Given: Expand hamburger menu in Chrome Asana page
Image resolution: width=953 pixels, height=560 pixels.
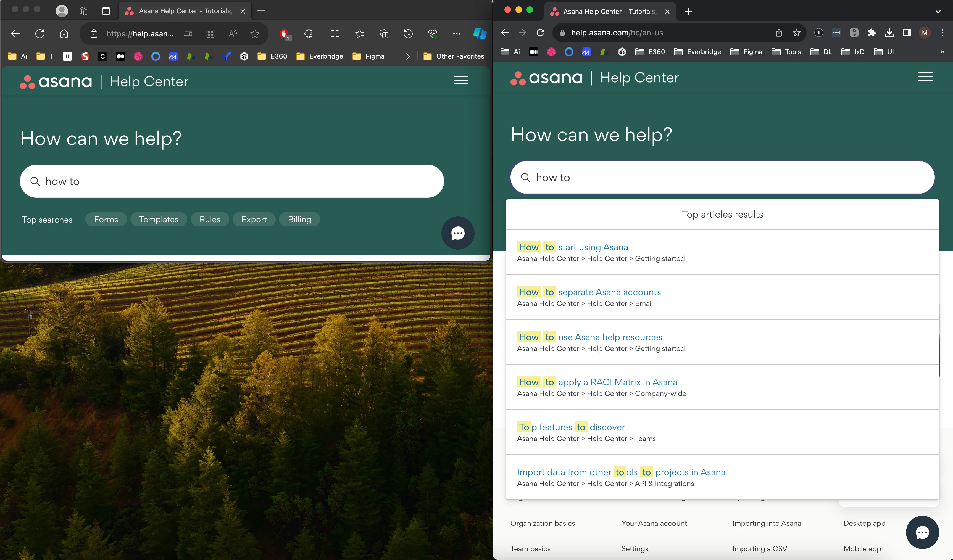Looking at the screenshot, I should coord(925,76).
